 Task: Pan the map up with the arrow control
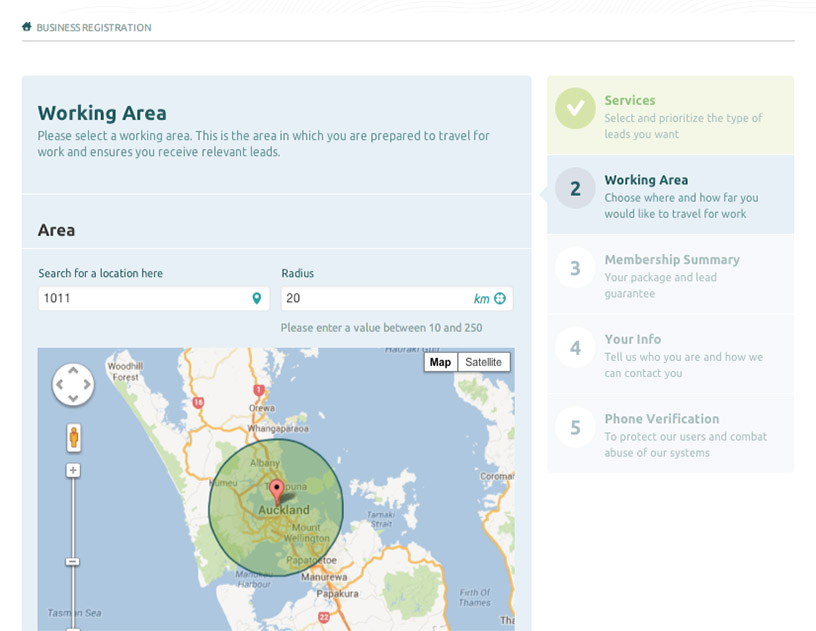(73, 371)
